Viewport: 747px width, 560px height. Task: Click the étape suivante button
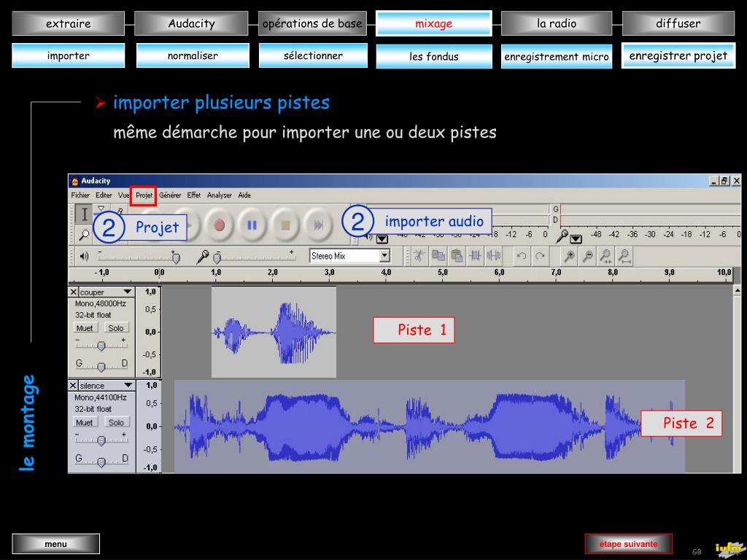tap(628, 544)
